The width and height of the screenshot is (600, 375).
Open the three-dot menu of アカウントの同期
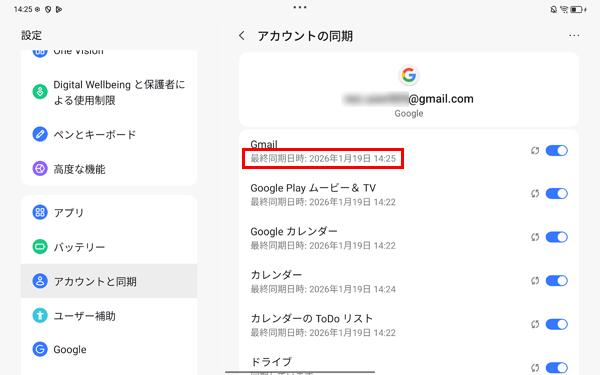574,36
